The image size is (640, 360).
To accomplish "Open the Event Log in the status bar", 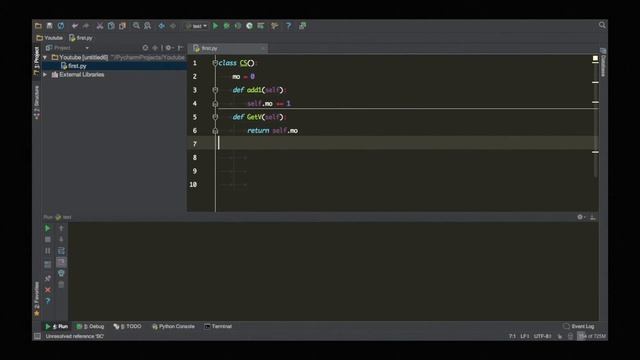I will (579, 326).
